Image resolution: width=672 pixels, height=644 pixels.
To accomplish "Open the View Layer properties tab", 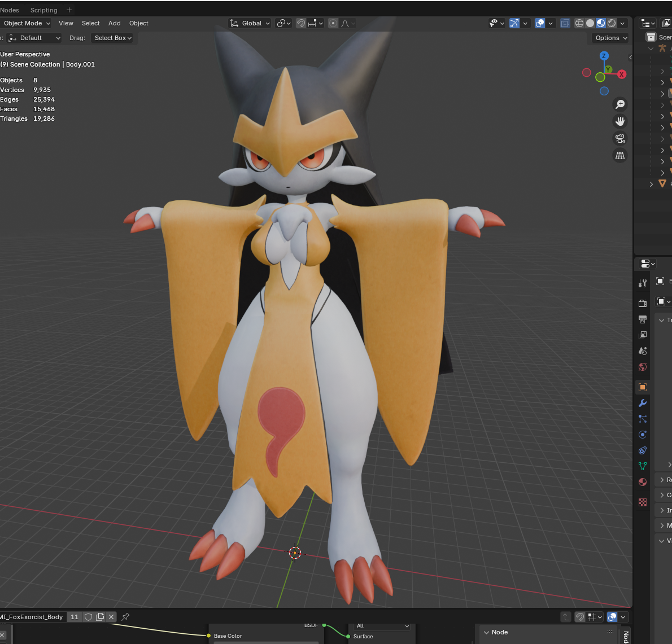I will coord(643,335).
